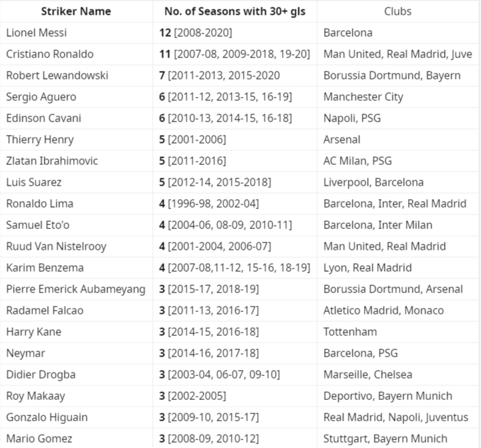Click the Pierre Emerick Aubameyang name cell

75,289
